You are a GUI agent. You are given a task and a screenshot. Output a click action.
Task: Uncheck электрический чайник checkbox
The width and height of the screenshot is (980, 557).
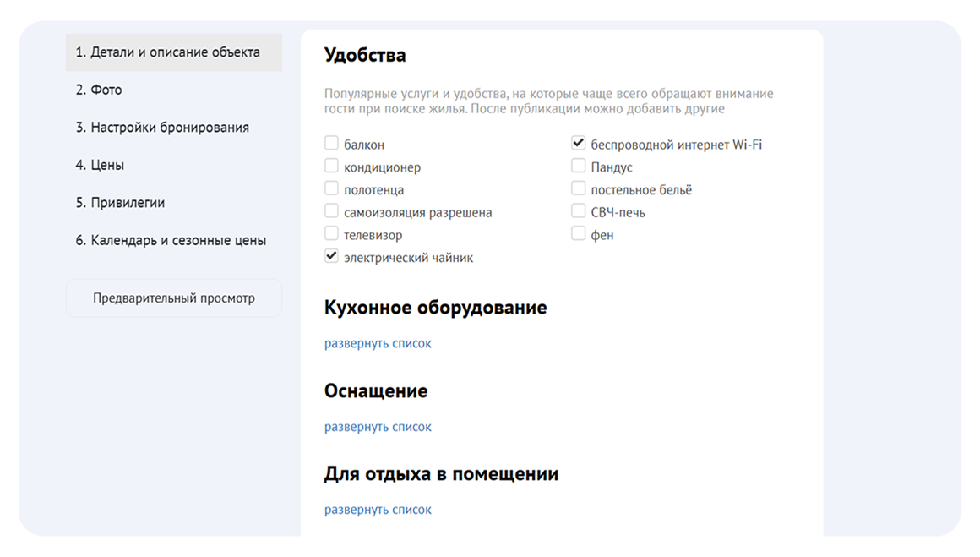pos(331,257)
